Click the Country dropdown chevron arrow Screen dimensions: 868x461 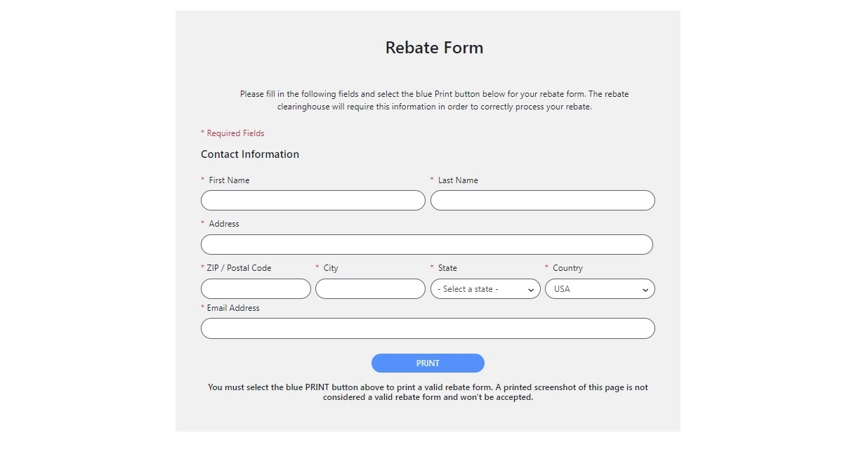point(645,288)
